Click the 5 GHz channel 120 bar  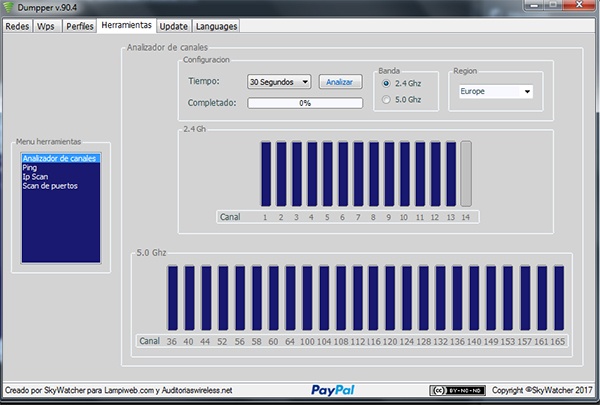point(390,298)
